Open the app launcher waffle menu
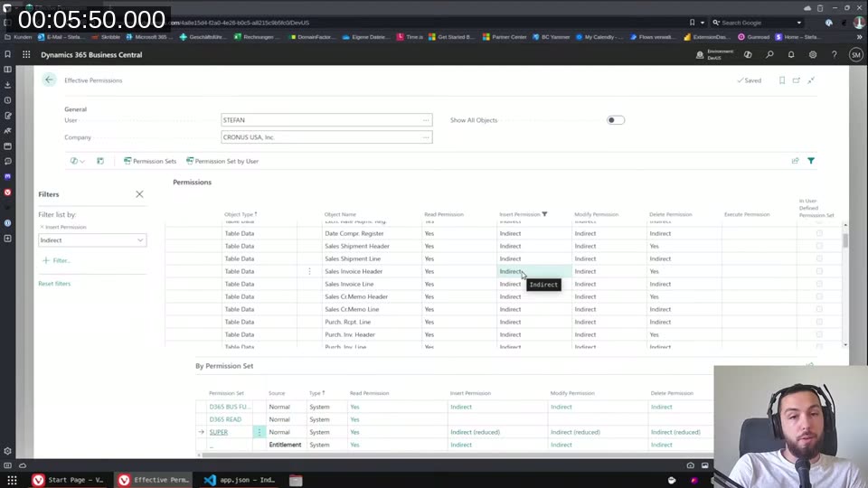This screenshot has height=488, width=868. point(26,55)
